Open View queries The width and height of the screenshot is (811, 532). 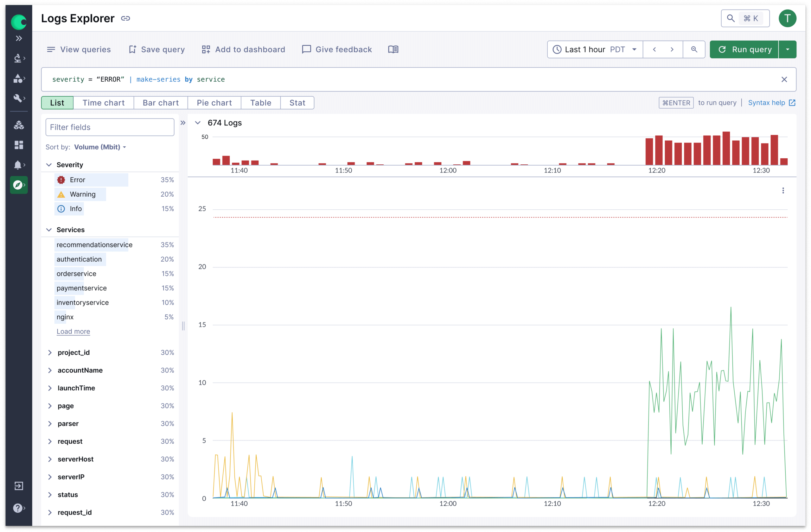coord(79,49)
